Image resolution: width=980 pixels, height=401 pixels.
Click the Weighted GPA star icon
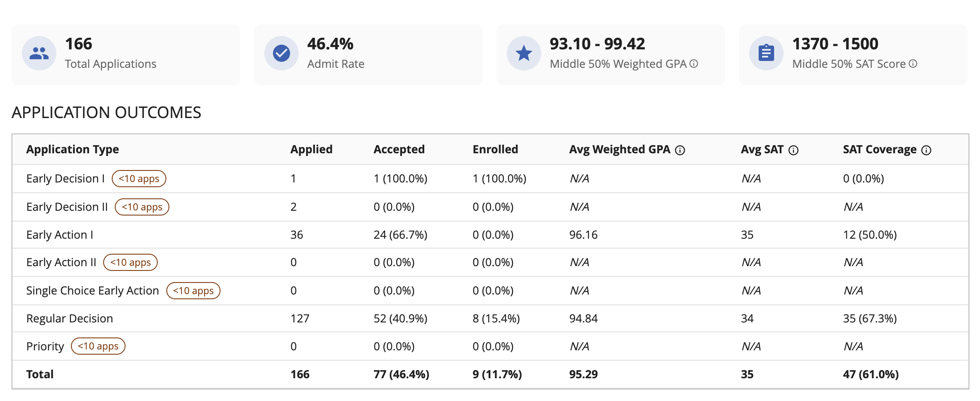(x=524, y=53)
